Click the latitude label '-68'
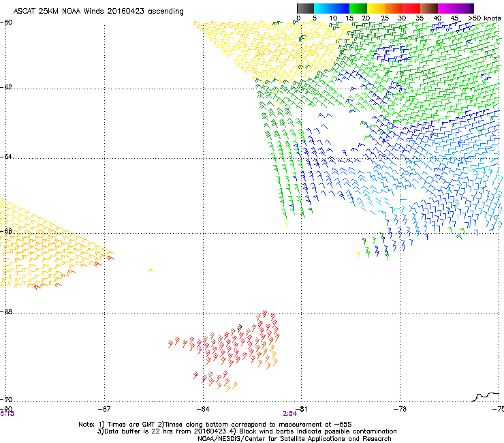This screenshot has width=504, height=443. coord(6,312)
